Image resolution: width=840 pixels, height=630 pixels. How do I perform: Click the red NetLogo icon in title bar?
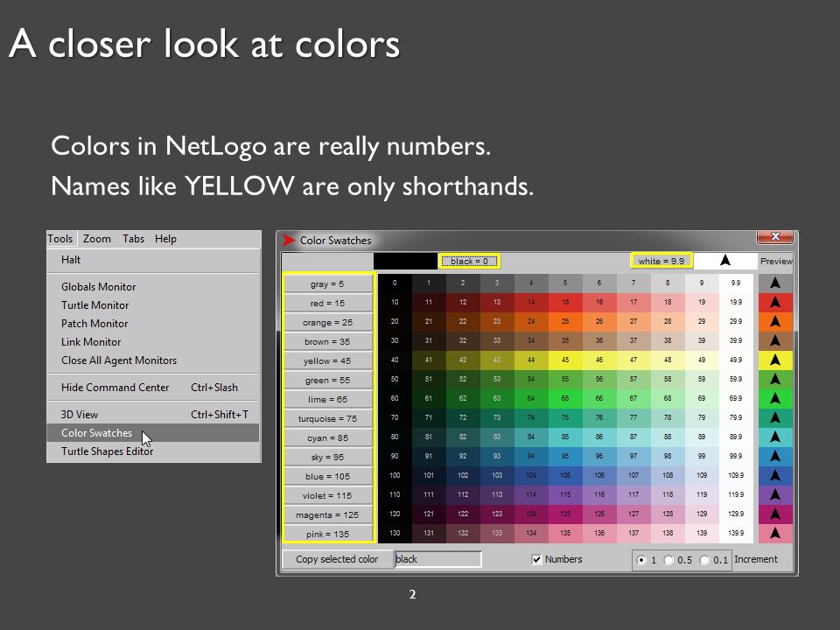click(289, 240)
